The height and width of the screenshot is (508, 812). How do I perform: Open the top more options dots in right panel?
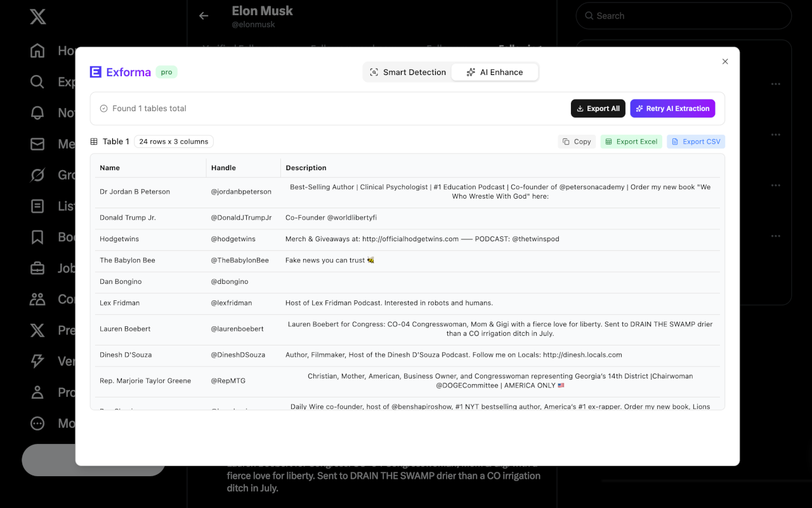[775, 84]
